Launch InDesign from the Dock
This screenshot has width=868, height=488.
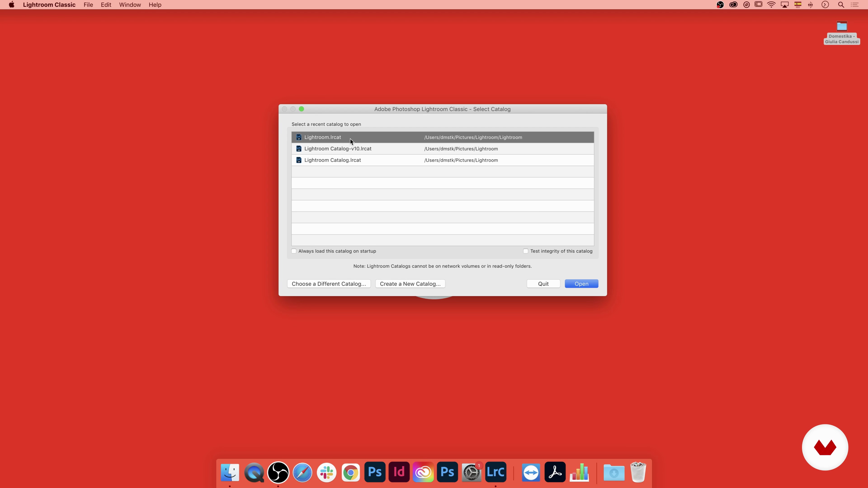click(399, 472)
